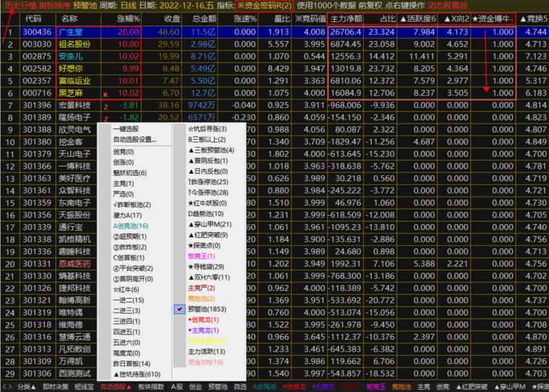Select ▲红肥突破(9) in the popup menu
Screen dimensions: 549x392
click(208, 235)
